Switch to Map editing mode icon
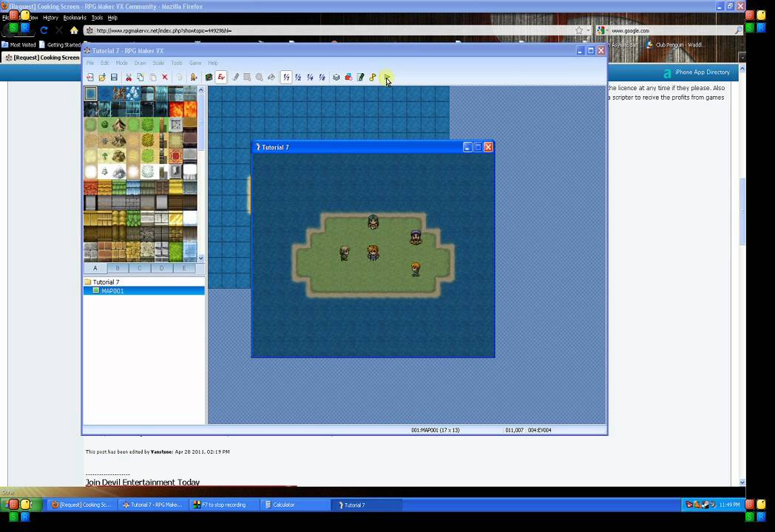775x532 pixels. click(x=209, y=78)
